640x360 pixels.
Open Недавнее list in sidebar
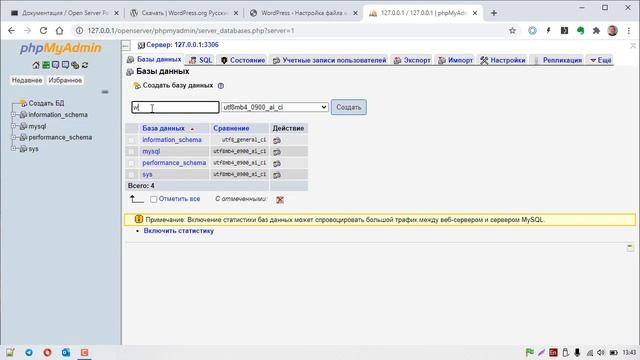[x=27, y=80]
